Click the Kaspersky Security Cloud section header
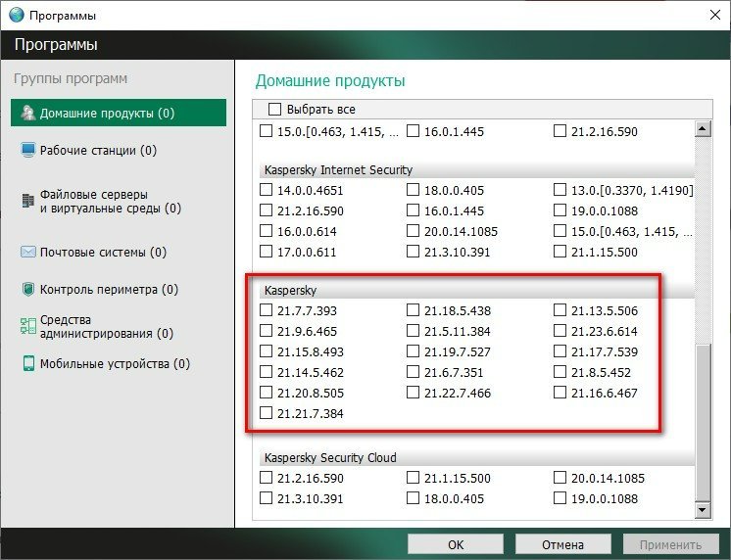Image resolution: width=731 pixels, height=560 pixels. (x=476, y=457)
